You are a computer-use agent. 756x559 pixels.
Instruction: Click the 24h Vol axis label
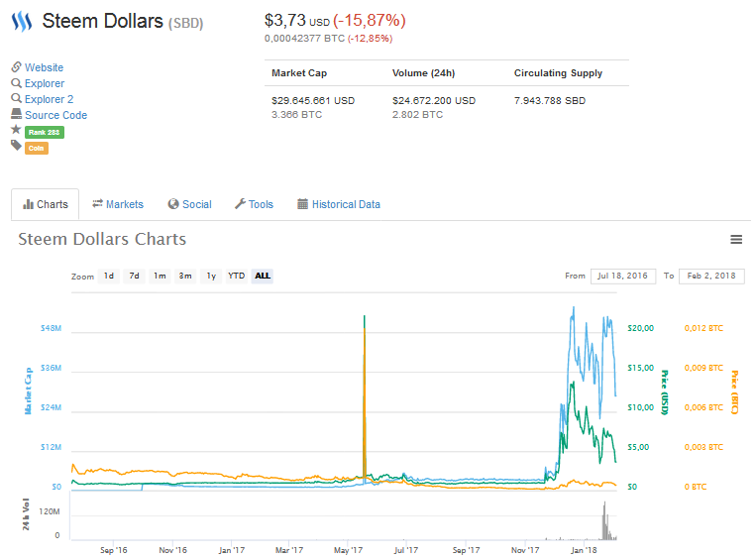tap(26, 514)
